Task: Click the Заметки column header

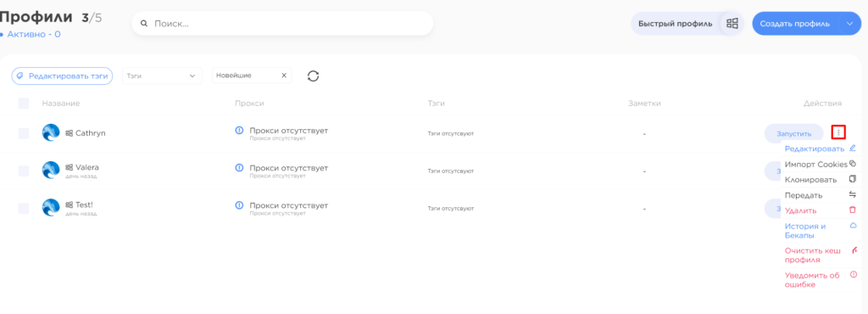Action: click(644, 104)
